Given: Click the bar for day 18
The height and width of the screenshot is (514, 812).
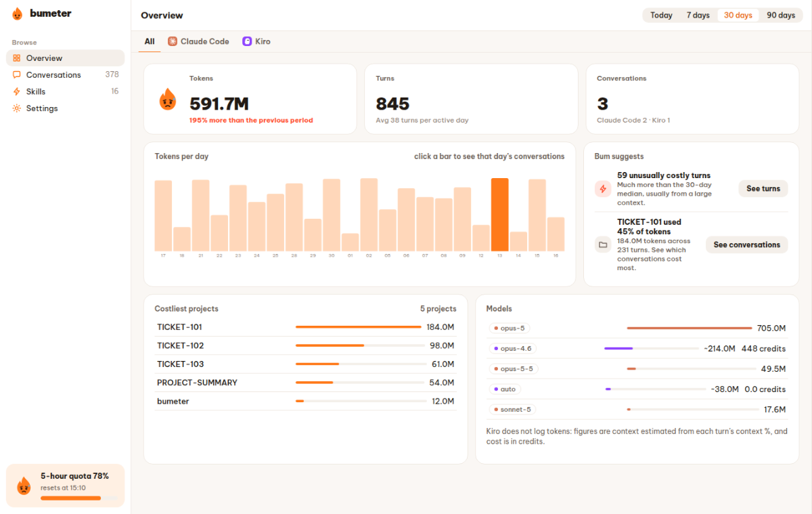Looking at the screenshot, I should pyautogui.click(x=182, y=239).
